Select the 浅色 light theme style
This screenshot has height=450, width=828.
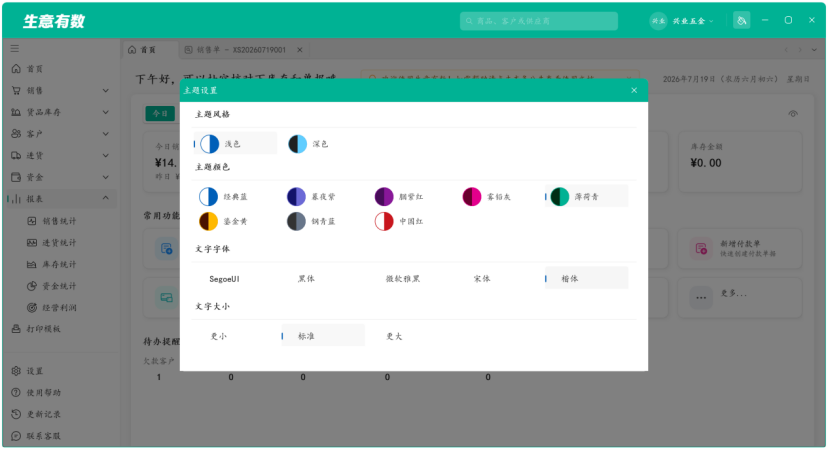(x=235, y=144)
